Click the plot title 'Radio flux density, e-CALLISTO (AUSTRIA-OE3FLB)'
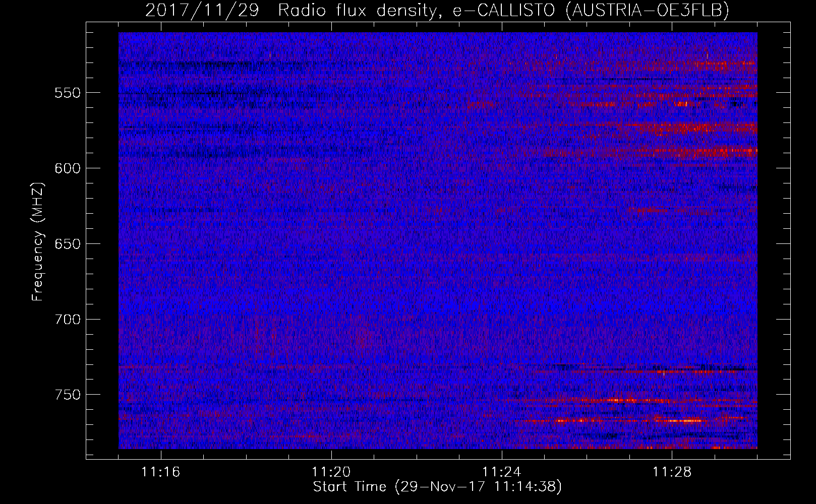816x504 pixels. click(x=503, y=10)
